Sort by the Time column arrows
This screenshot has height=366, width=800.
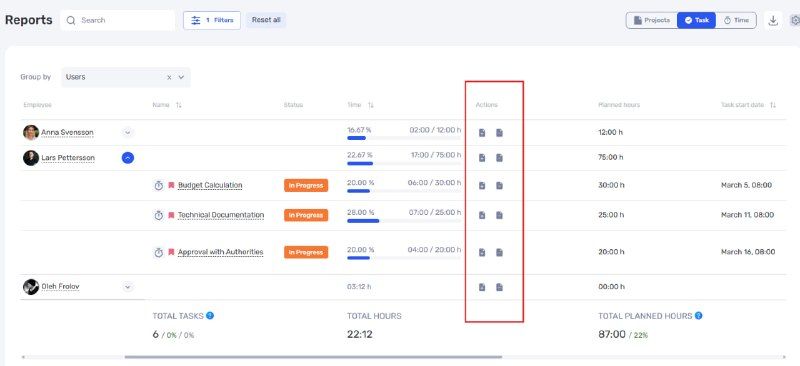371,105
